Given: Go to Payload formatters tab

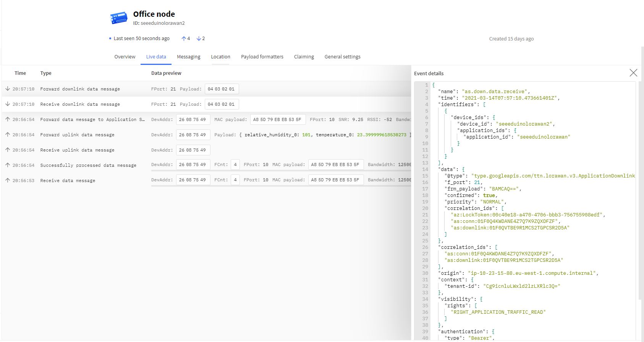Looking at the screenshot, I should pos(262,57).
